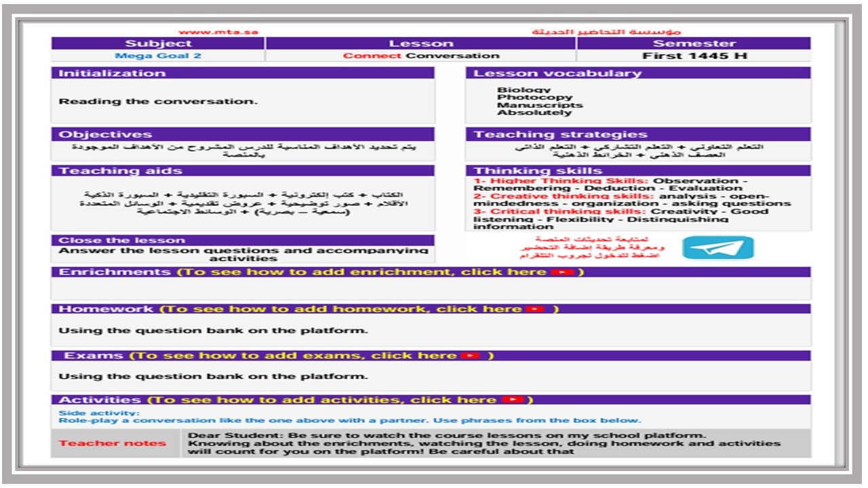Open the YouTube icon in Homework header

(x=535, y=309)
